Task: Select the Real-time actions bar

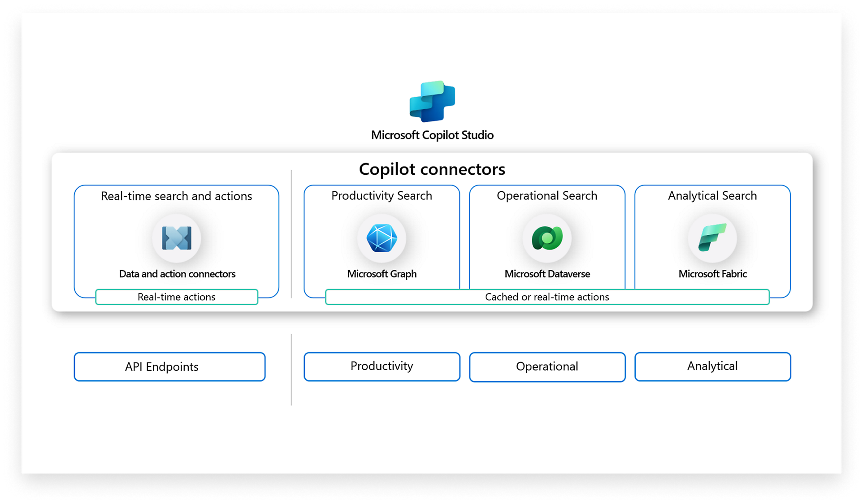Action: click(177, 297)
